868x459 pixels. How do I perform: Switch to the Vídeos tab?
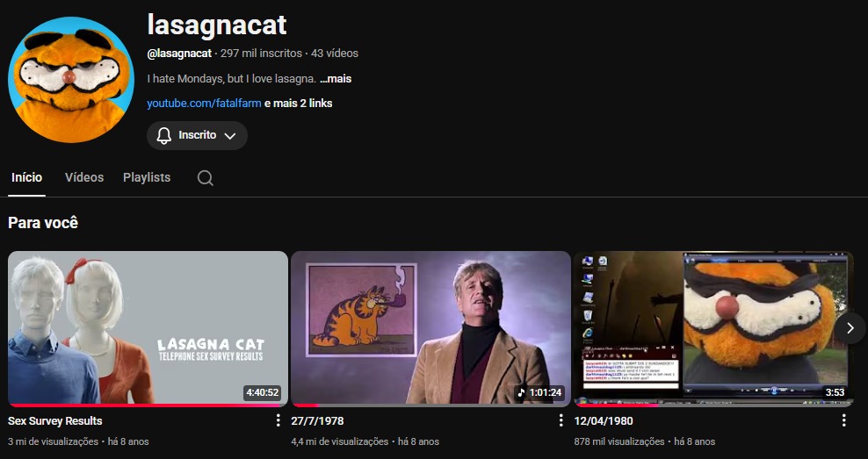tap(84, 177)
